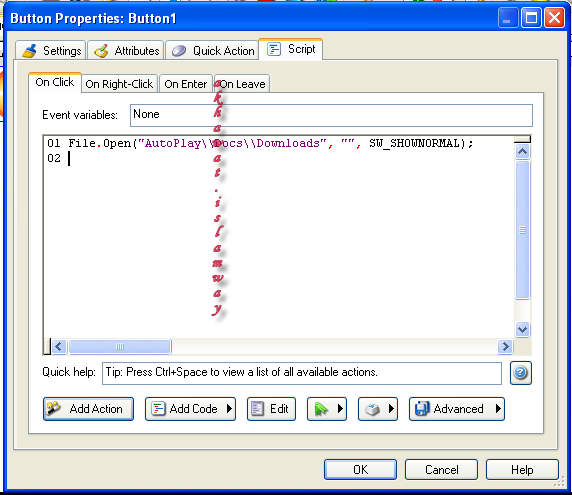572x495 pixels.
Task: Click the quick help question mark icon
Action: [521, 373]
